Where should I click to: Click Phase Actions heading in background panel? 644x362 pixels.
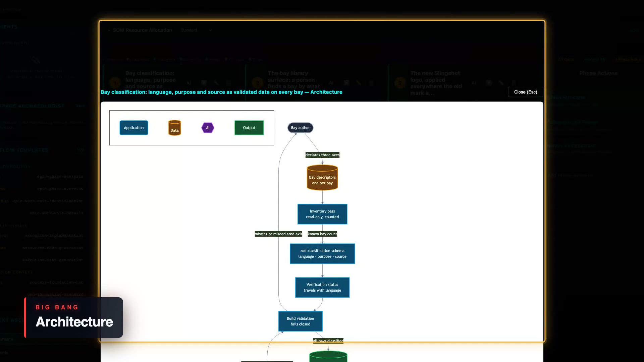pos(598,73)
